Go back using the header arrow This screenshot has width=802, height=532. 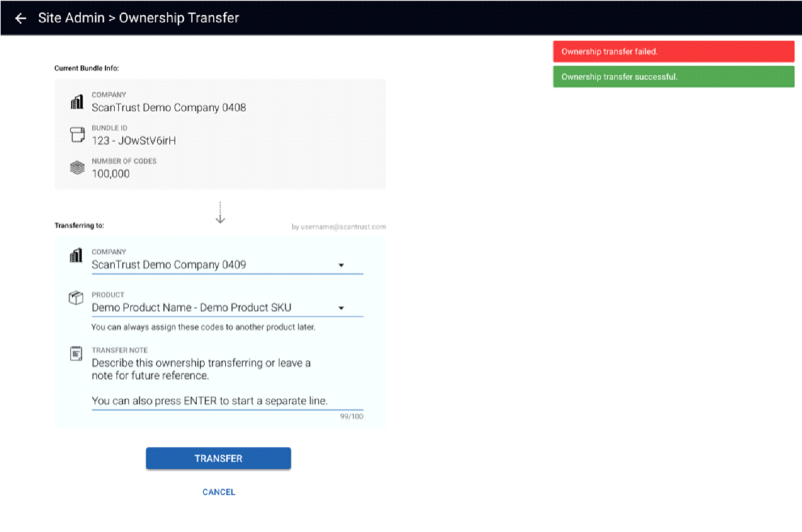point(21,18)
